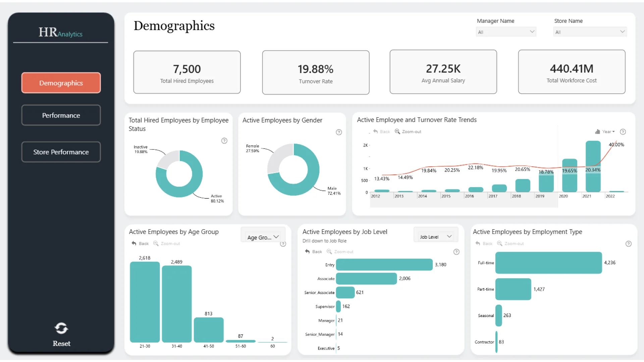The height and width of the screenshot is (362, 644).
Task: Switch to the Performance page
Action: [61, 115]
